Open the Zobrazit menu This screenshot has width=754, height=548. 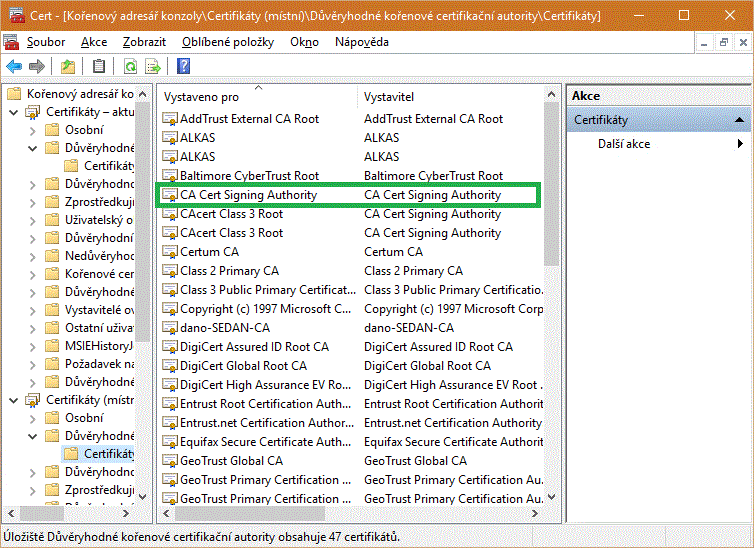point(145,42)
